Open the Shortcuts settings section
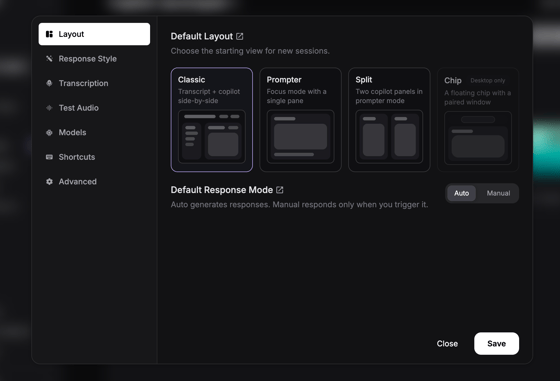This screenshot has width=560, height=381. (94, 157)
